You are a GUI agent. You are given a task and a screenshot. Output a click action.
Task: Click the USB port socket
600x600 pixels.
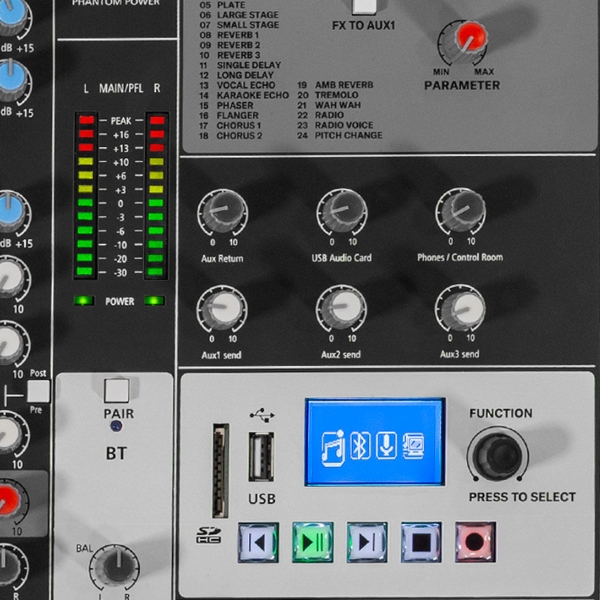tap(261, 457)
